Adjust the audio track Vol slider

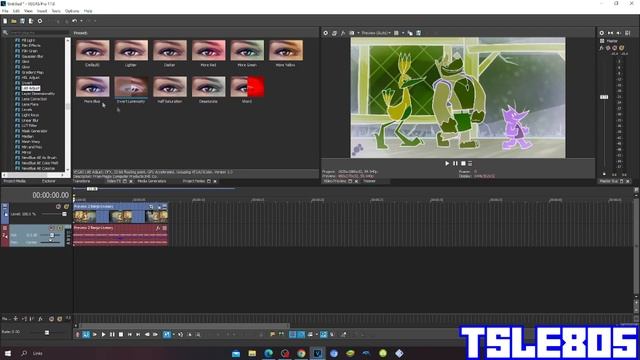[52, 235]
